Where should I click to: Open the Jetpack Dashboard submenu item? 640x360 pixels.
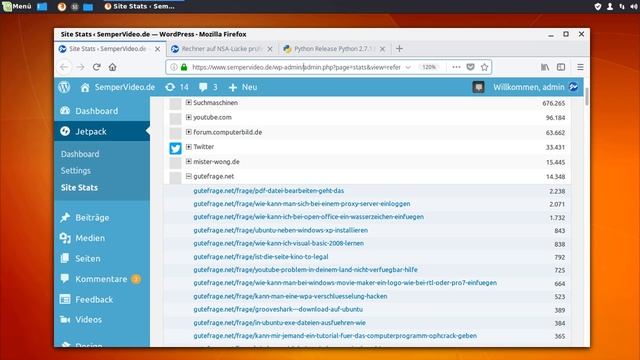[80, 154]
